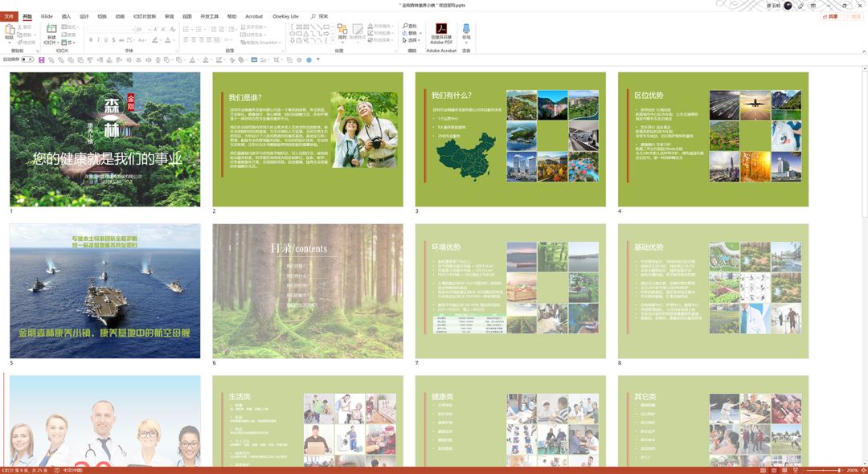Viewport: 868px width, 474px height.
Task: Adjust the zoom slider in status bar
Action: pos(823,470)
